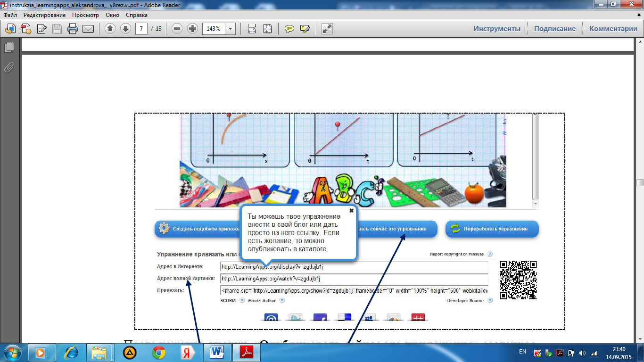Open the Файл menu
The height and width of the screenshot is (362, 644).
point(10,15)
